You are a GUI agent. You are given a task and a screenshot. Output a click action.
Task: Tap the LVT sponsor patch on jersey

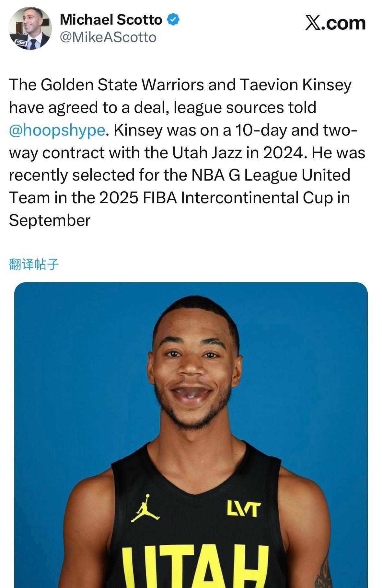(x=243, y=509)
